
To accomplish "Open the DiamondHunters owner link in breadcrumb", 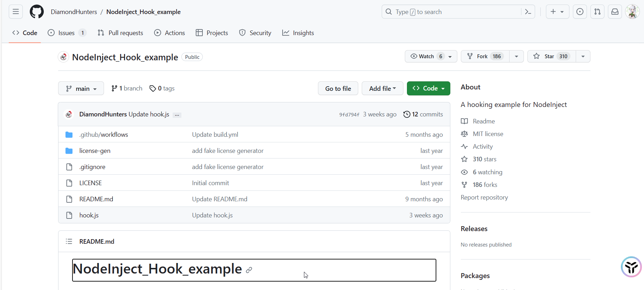I will 74,12.
